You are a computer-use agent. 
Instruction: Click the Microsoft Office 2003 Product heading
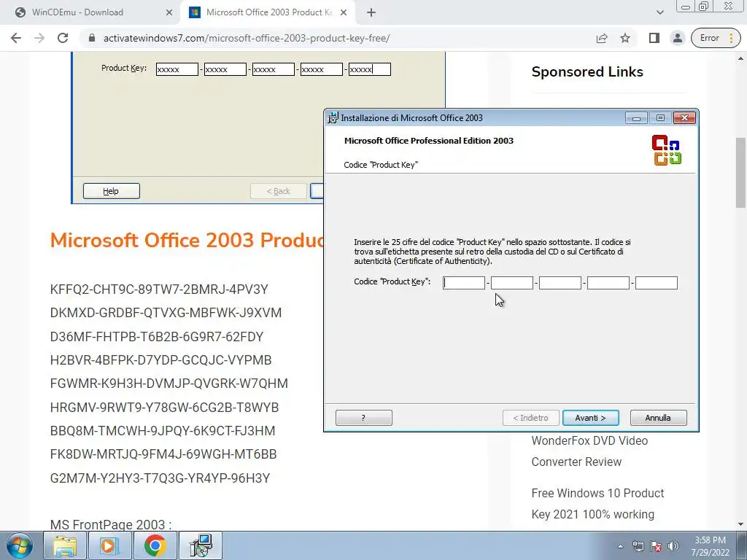click(187, 240)
